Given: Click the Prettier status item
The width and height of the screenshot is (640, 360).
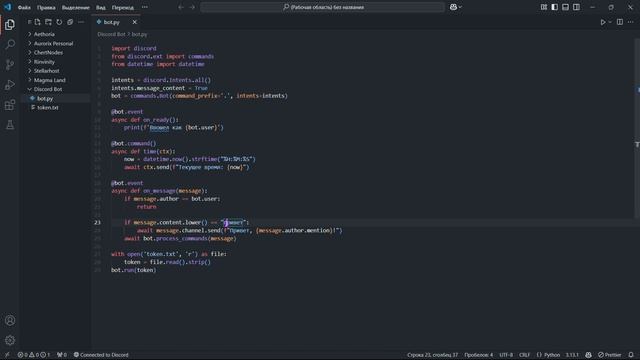Looking at the screenshot, I should point(610,355).
